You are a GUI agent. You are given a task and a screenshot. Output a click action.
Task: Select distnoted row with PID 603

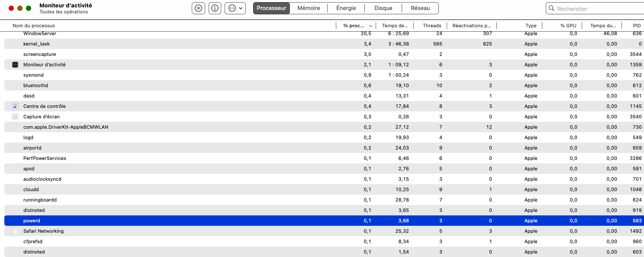324,252
